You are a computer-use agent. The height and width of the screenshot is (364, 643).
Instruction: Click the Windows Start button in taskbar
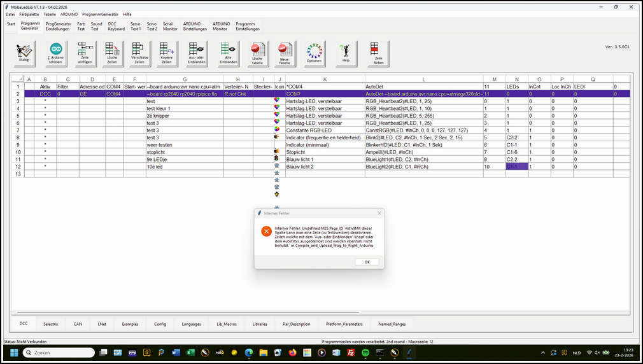14,352
